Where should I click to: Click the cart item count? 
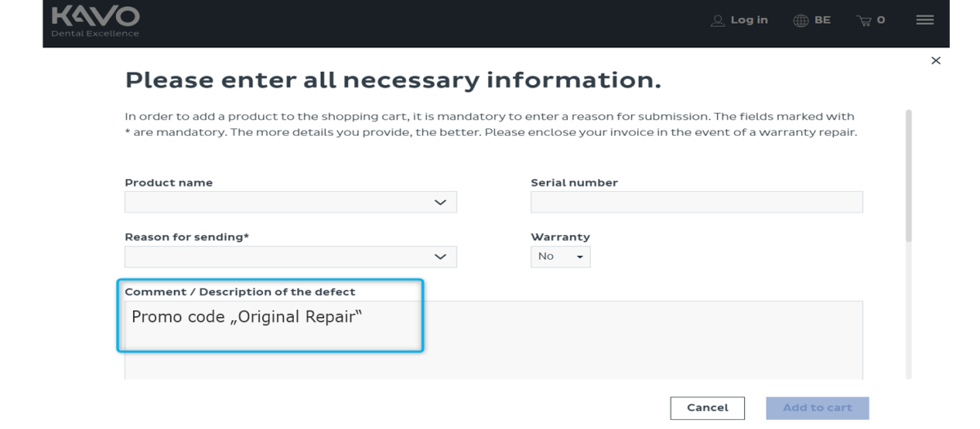[881, 20]
